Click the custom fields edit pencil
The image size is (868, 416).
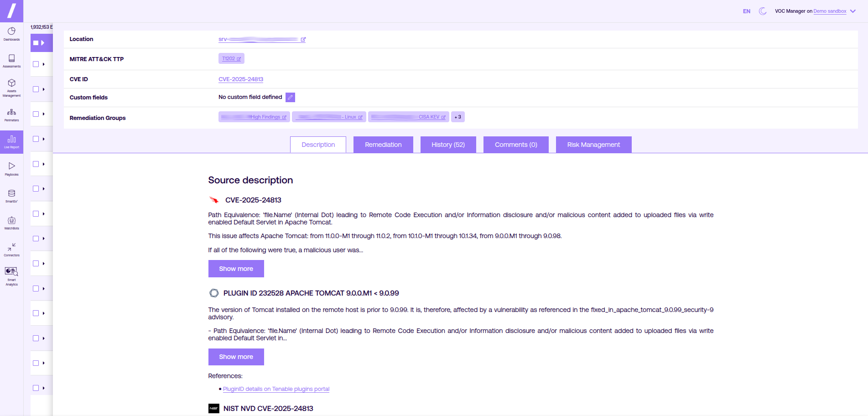point(290,97)
